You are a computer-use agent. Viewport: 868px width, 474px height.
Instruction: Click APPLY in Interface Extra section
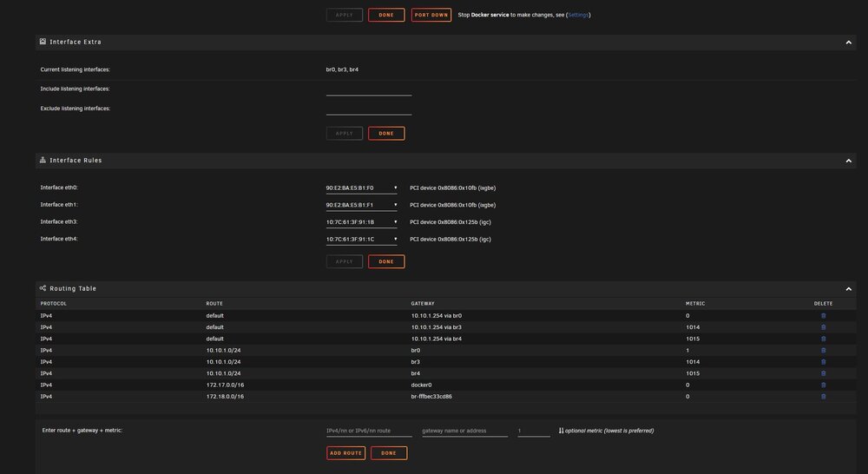[x=345, y=134]
